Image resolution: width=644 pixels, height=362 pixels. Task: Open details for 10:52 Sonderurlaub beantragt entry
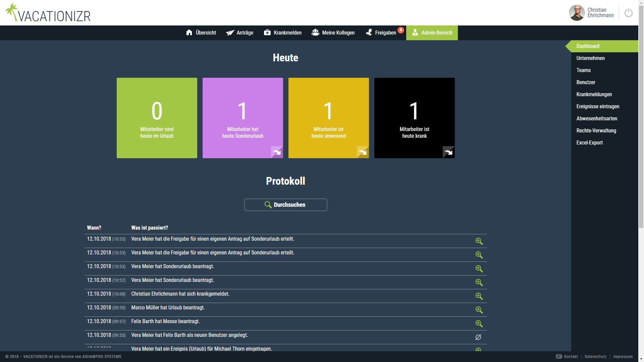(479, 283)
